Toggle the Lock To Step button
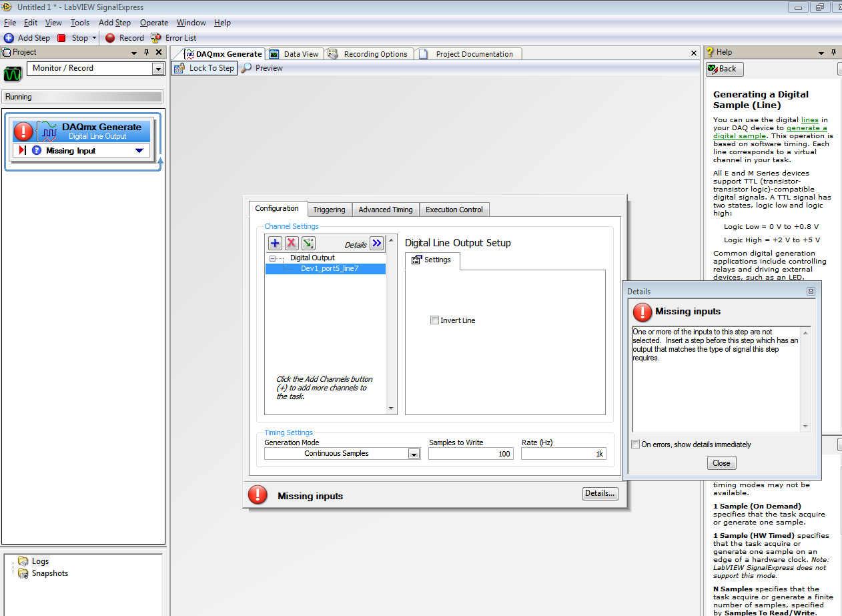 [x=204, y=68]
